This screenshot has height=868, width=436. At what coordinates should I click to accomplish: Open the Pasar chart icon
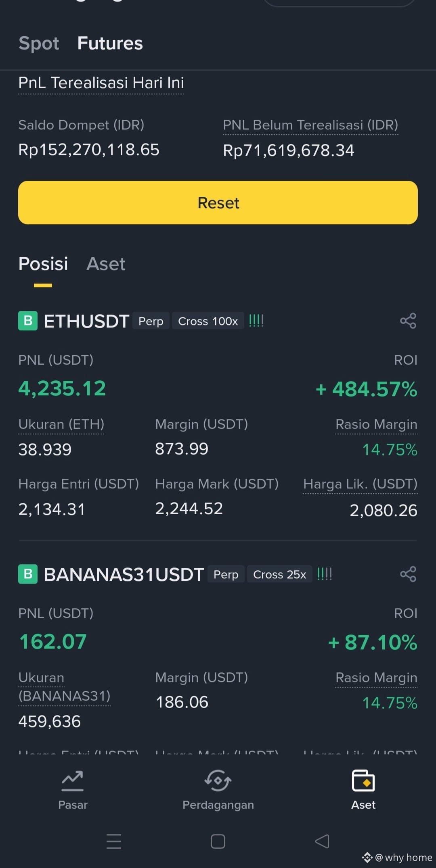tap(73, 781)
